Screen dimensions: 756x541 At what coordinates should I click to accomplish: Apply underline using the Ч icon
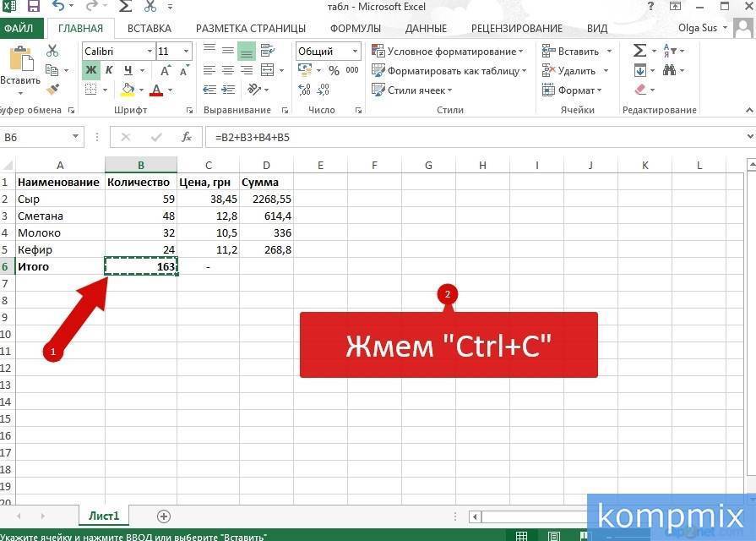[x=128, y=69]
